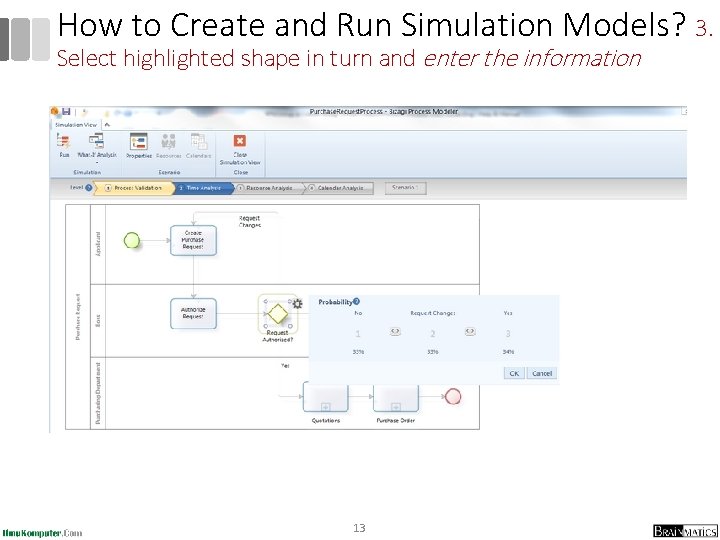Click the 34% label under Yes
This screenshot has height=540, width=720.
click(508, 352)
